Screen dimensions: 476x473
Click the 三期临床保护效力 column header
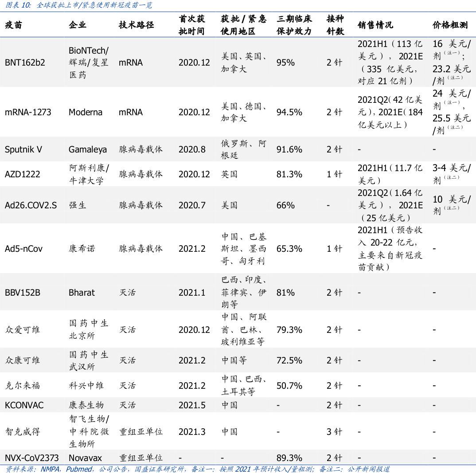(x=294, y=25)
